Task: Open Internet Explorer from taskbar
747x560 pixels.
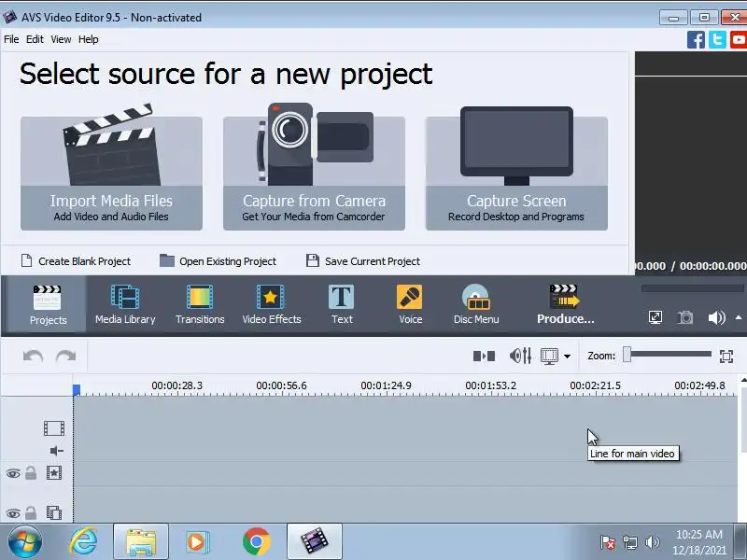Action: (83, 542)
